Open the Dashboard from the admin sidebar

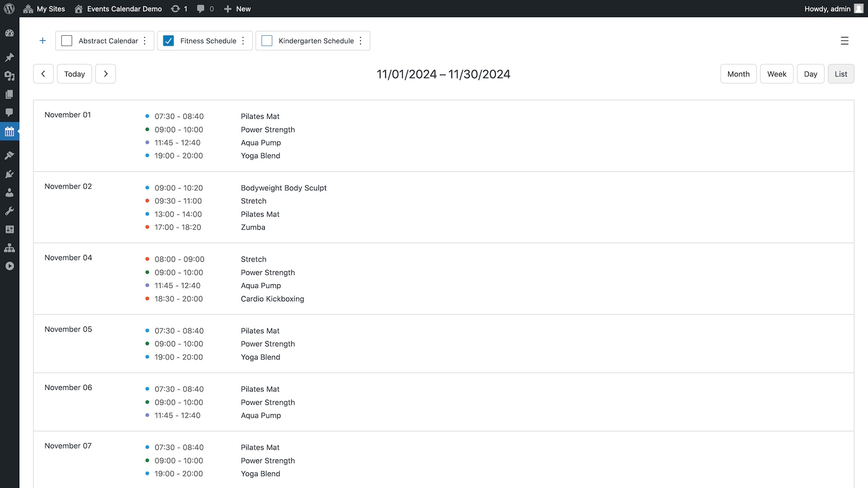pos(9,33)
